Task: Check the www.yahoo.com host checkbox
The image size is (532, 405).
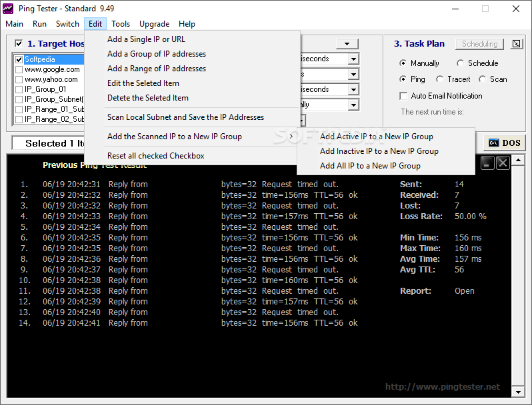Action: 19,79
